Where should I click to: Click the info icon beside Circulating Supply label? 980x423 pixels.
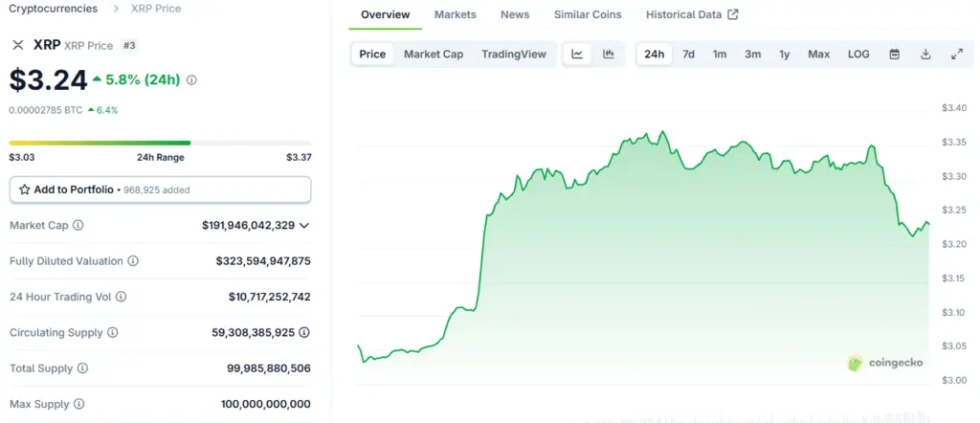pyautogui.click(x=113, y=332)
